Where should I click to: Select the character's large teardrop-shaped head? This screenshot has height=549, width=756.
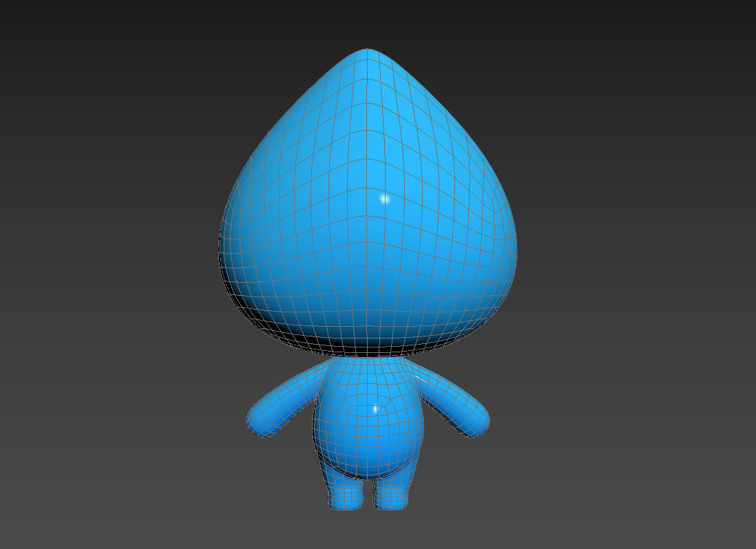(x=368, y=202)
